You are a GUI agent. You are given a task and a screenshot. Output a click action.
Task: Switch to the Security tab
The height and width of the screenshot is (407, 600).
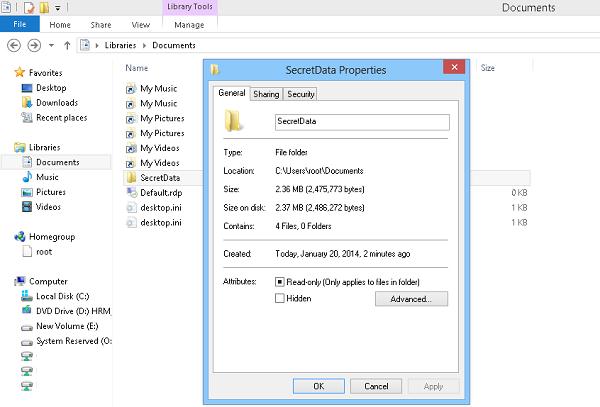tap(300, 94)
